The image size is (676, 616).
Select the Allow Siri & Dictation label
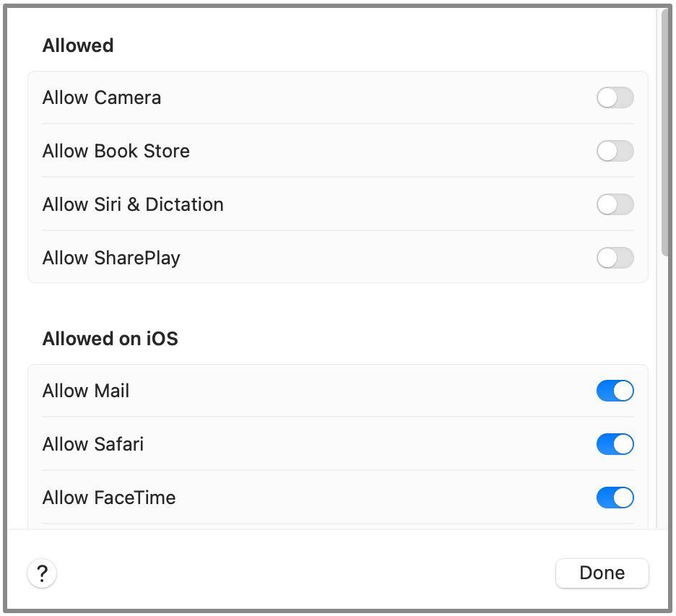(133, 204)
